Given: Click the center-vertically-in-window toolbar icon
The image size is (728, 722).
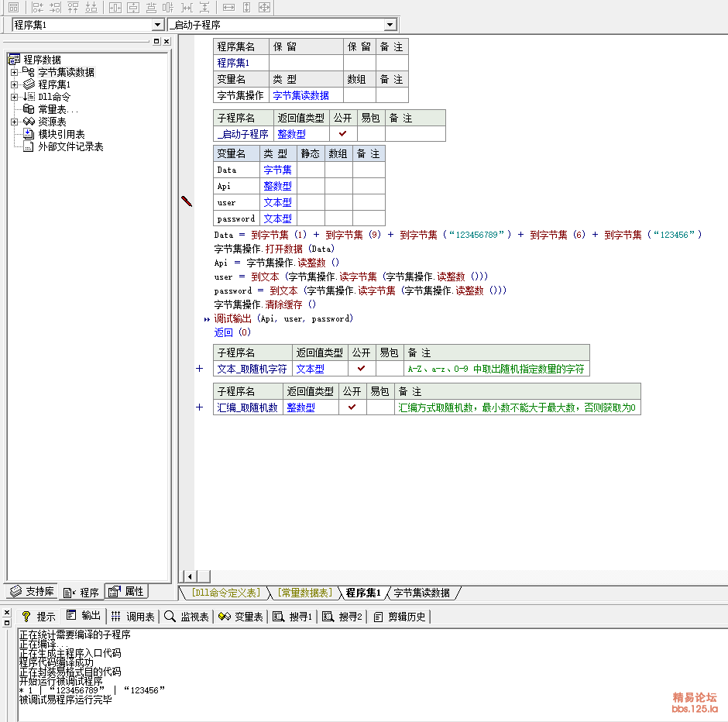Looking at the screenshot, I should [133, 8].
